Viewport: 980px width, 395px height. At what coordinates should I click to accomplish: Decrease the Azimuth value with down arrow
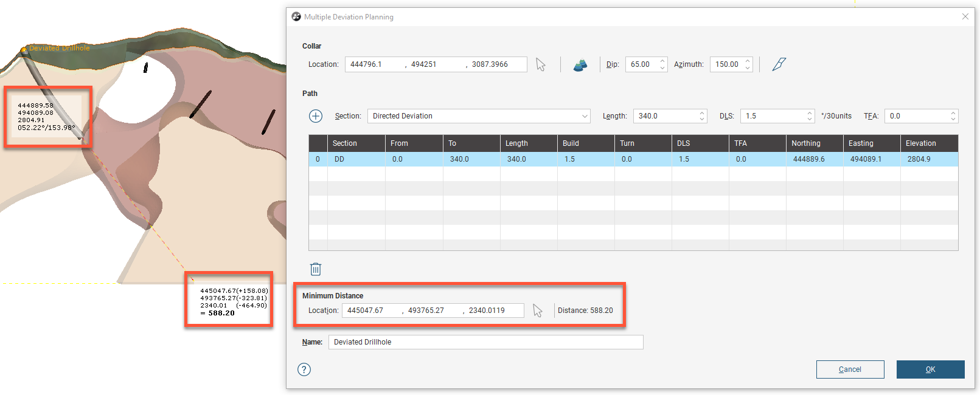click(748, 68)
